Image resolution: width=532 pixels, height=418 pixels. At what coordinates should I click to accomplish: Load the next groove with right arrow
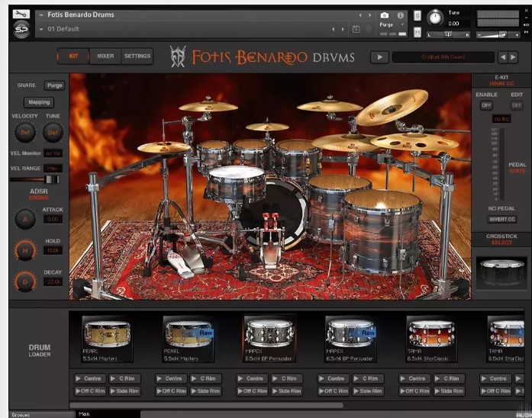tap(513, 57)
